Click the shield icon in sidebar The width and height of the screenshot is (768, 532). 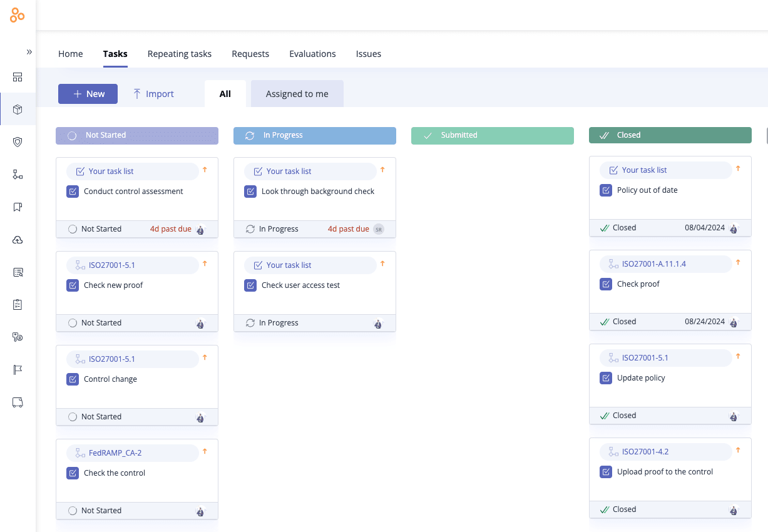point(18,142)
